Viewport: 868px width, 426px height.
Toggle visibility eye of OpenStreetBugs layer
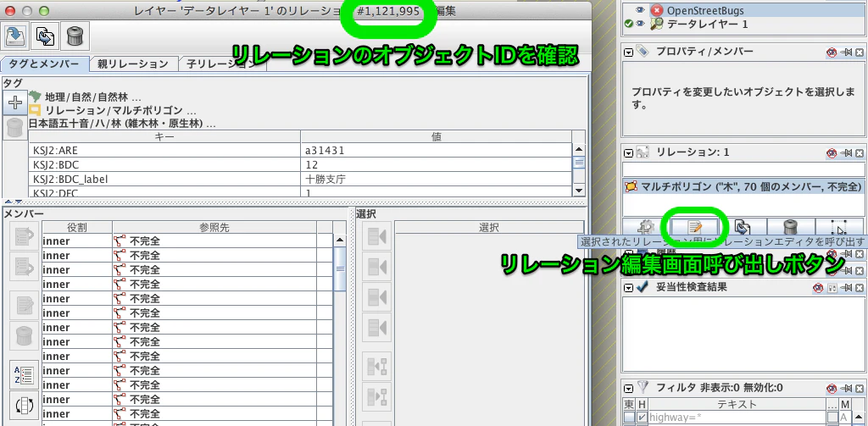[641, 10]
